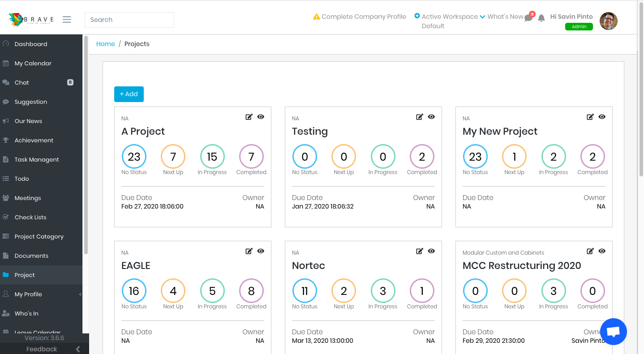
Task: Click the + Add project button
Action: [x=129, y=94]
